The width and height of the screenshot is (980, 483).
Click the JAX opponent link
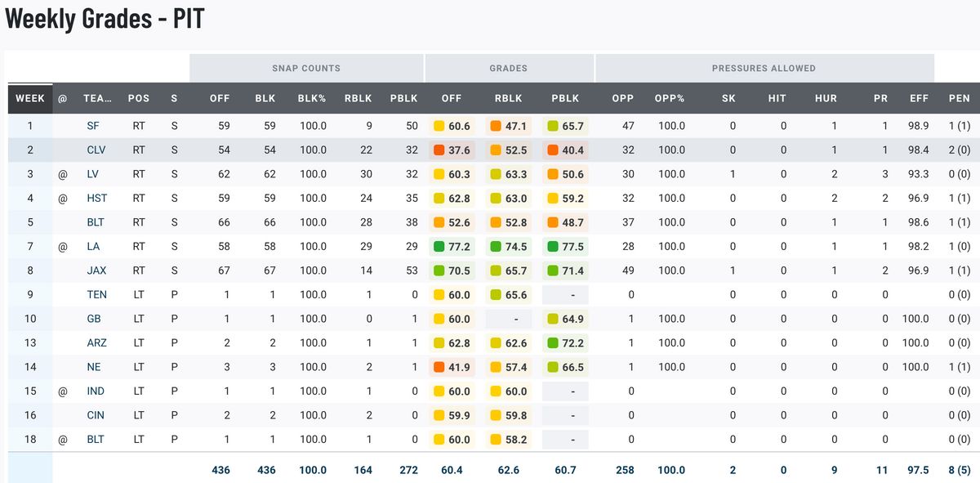coord(96,271)
